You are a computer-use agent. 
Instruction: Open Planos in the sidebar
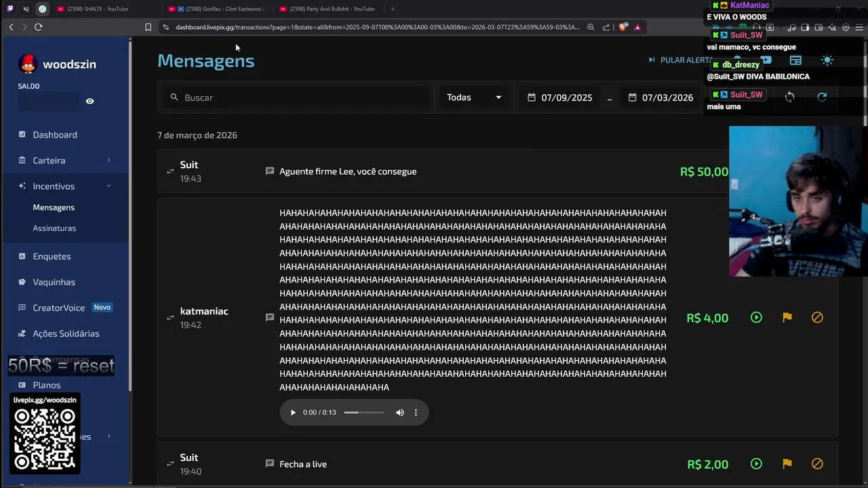46,385
